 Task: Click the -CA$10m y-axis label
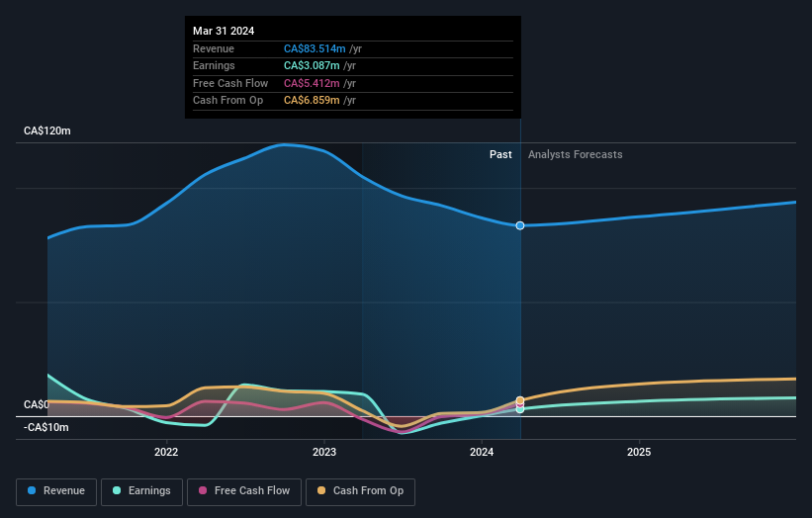click(x=46, y=427)
